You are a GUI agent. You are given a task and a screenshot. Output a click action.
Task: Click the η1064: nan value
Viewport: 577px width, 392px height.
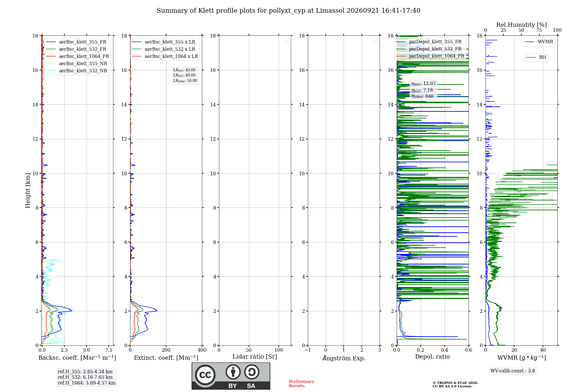(x=422, y=96)
